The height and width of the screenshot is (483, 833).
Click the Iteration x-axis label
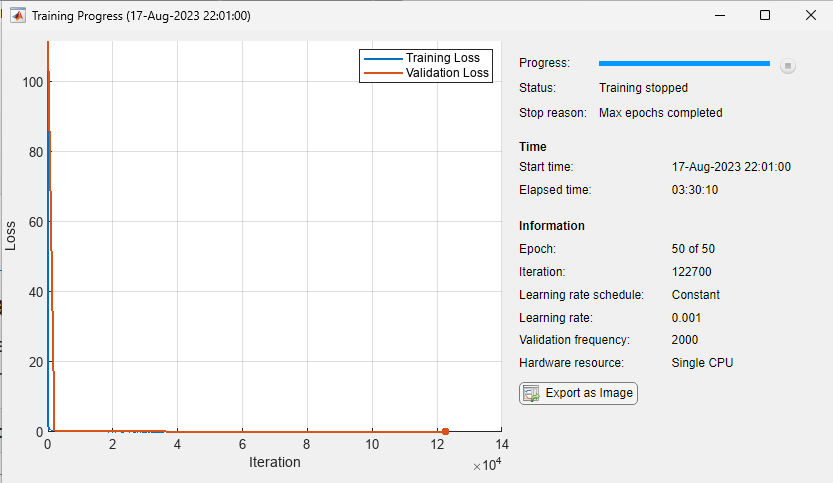(x=274, y=462)
